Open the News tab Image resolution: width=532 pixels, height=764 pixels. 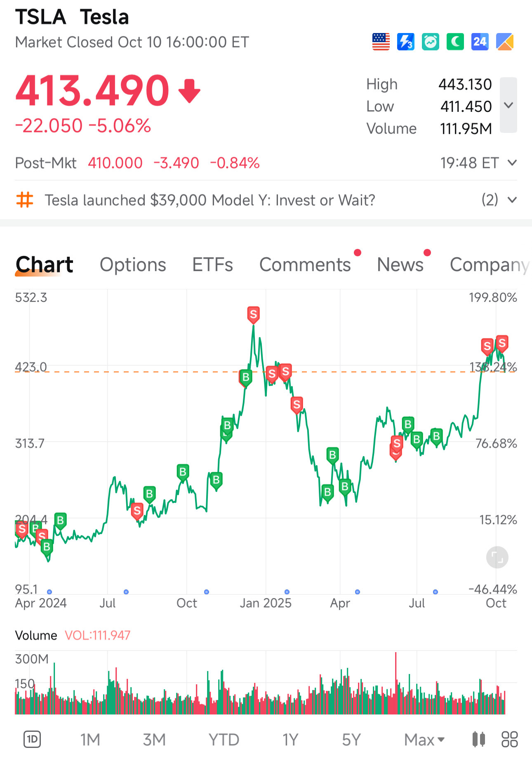coord(400,265)
